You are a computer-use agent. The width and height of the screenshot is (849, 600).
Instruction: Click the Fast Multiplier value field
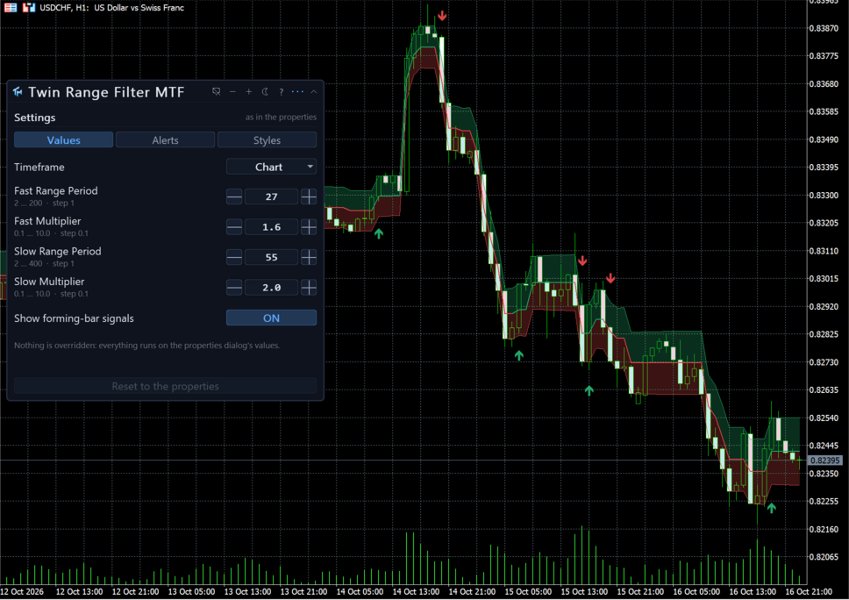271,227
